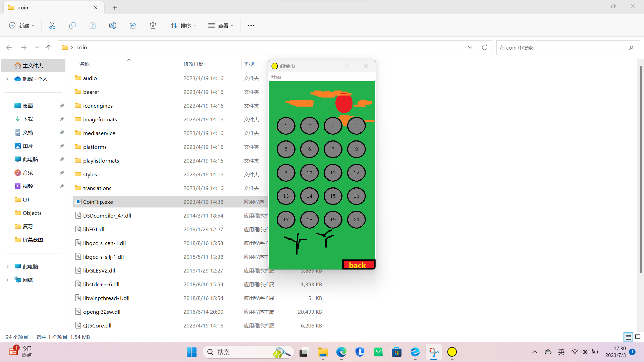The height and width of the screenshot is (362, 644).
Task: Choose level 15 coin button
Action: (333, 196)
